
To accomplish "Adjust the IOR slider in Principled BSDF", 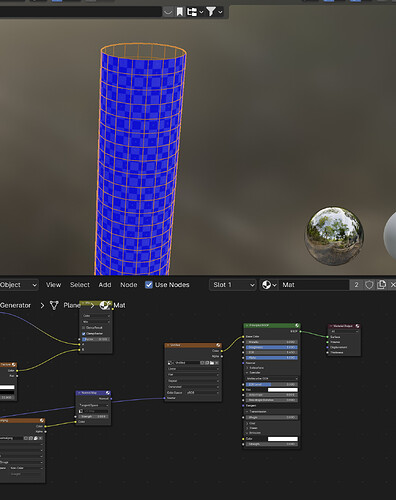I will point(272,352).
